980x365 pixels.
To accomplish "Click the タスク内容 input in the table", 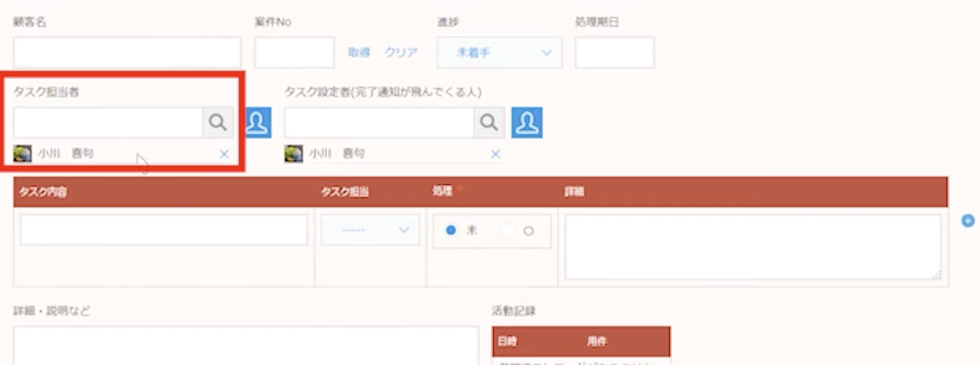I will pos(163,230).
